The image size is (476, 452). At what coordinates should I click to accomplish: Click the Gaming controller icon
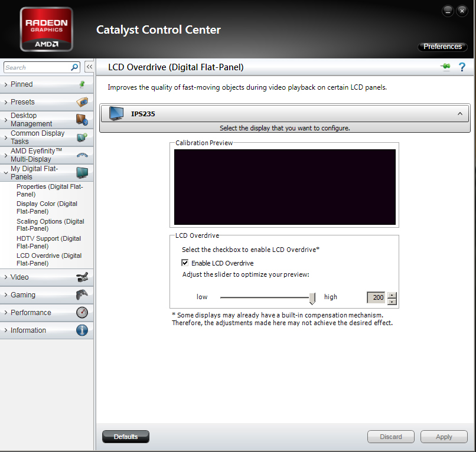(x=82, y=295)
